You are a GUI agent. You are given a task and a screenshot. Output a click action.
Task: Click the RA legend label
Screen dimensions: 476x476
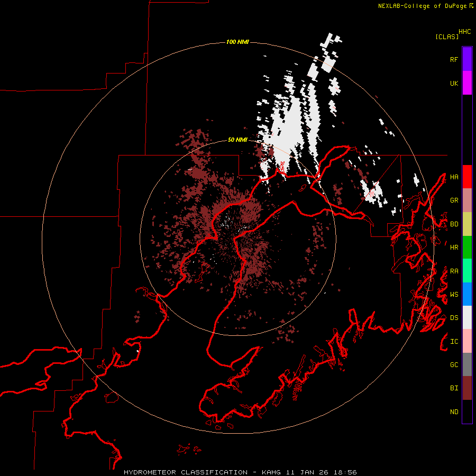454,271
